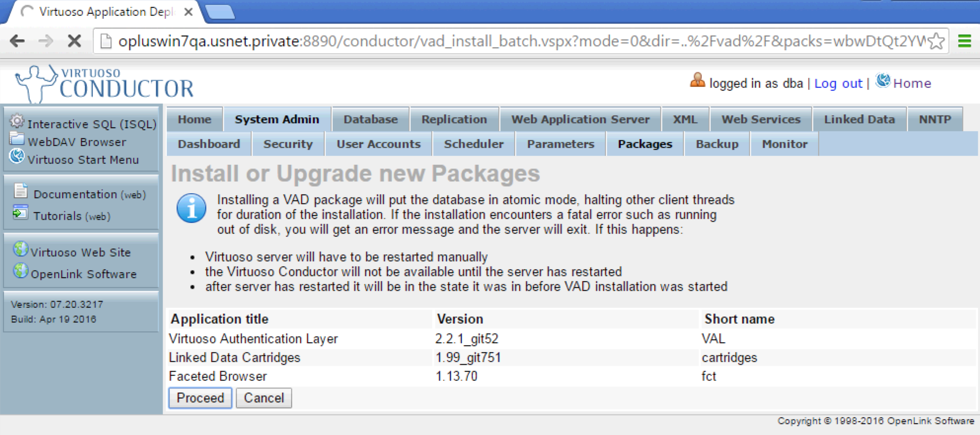
Task: Switch to the Database tab
Action: click(371, 119)
